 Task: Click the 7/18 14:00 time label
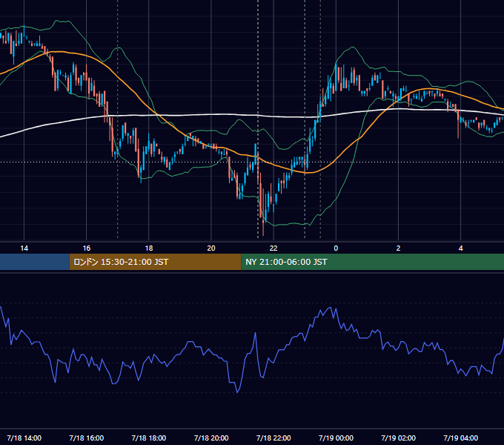[x=24, y=438]
